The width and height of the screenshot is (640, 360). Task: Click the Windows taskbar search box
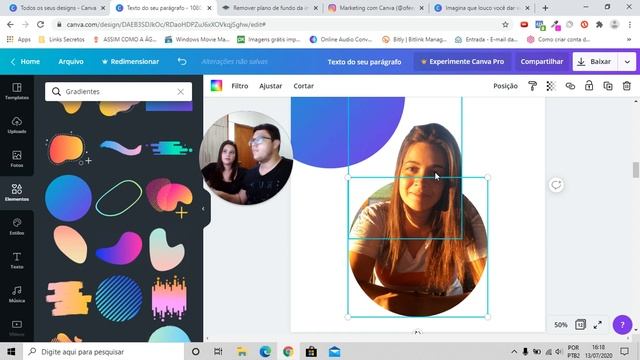click(103, 351)
